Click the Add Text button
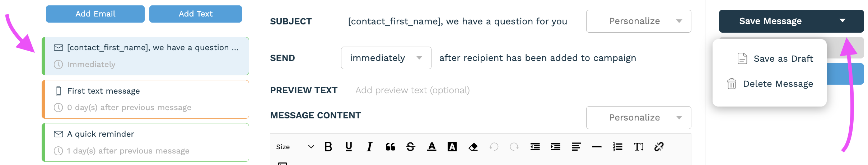Screen dimensions: 868x165 (196, 14)
